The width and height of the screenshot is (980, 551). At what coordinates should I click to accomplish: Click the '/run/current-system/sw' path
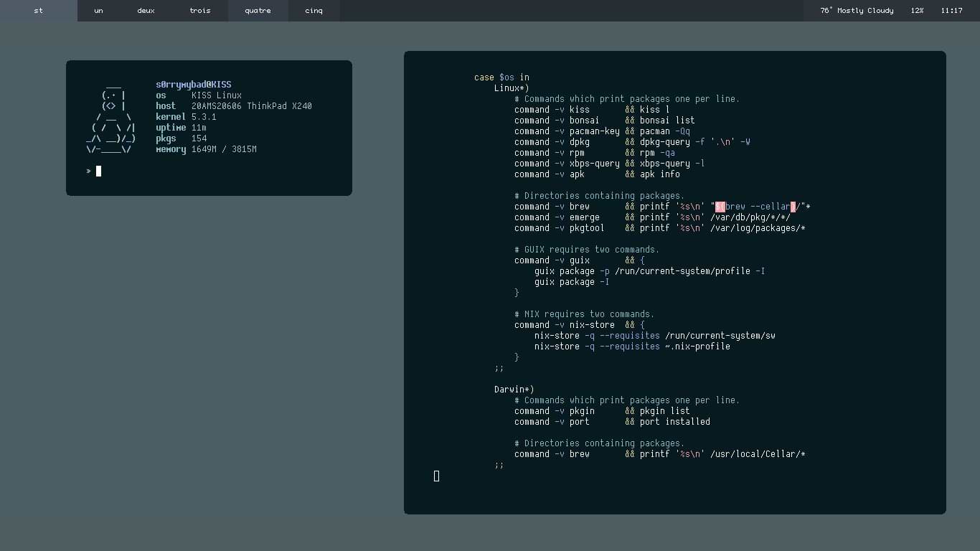(x=720, y=336)
